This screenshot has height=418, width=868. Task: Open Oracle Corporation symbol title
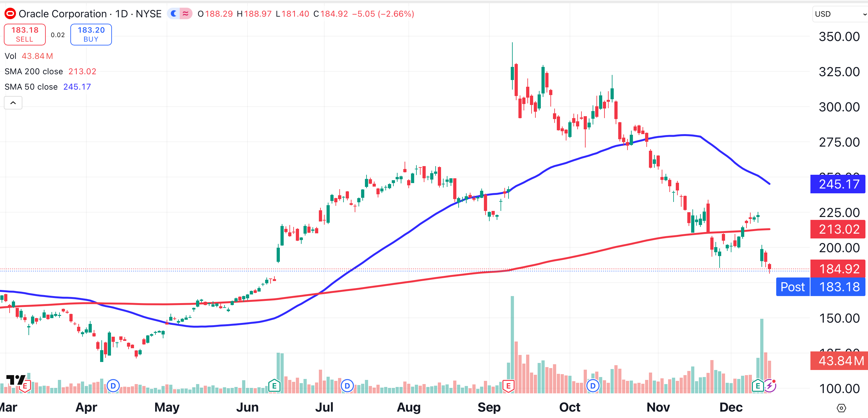click(63, 14)
